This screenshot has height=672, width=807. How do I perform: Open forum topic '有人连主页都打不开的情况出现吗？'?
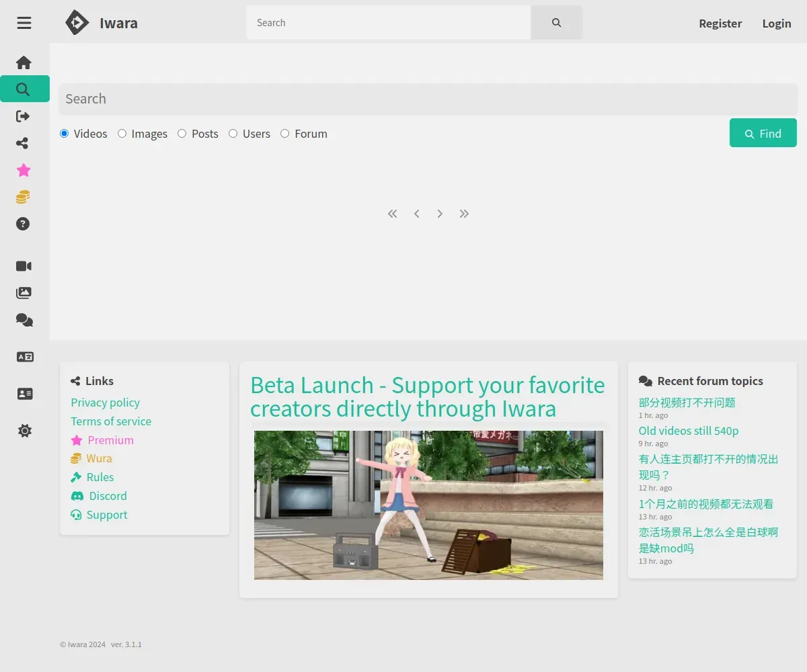click(x=709, y=467)
